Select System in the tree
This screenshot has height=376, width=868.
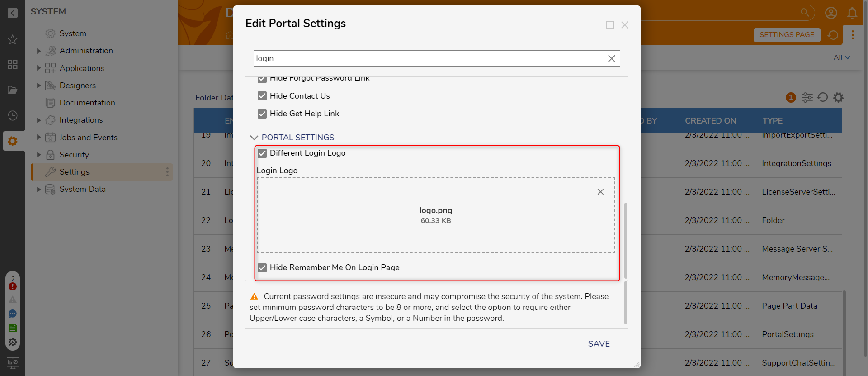73,33
